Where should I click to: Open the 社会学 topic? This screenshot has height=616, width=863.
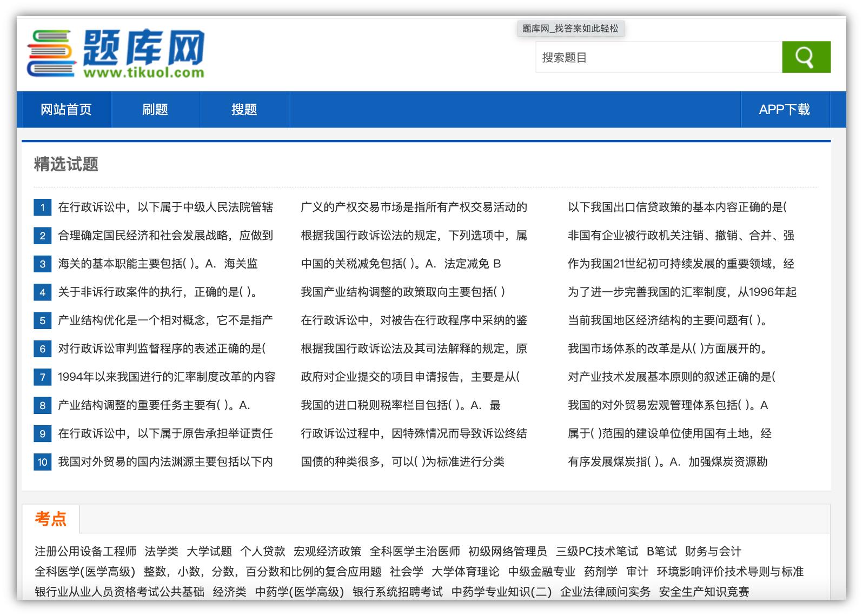pos(407,572)
